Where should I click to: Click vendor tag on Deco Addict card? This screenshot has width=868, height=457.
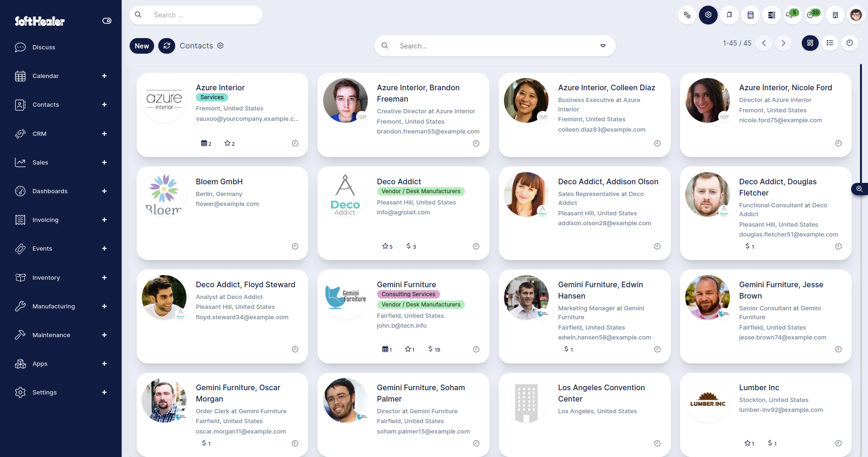coord(421,191)
